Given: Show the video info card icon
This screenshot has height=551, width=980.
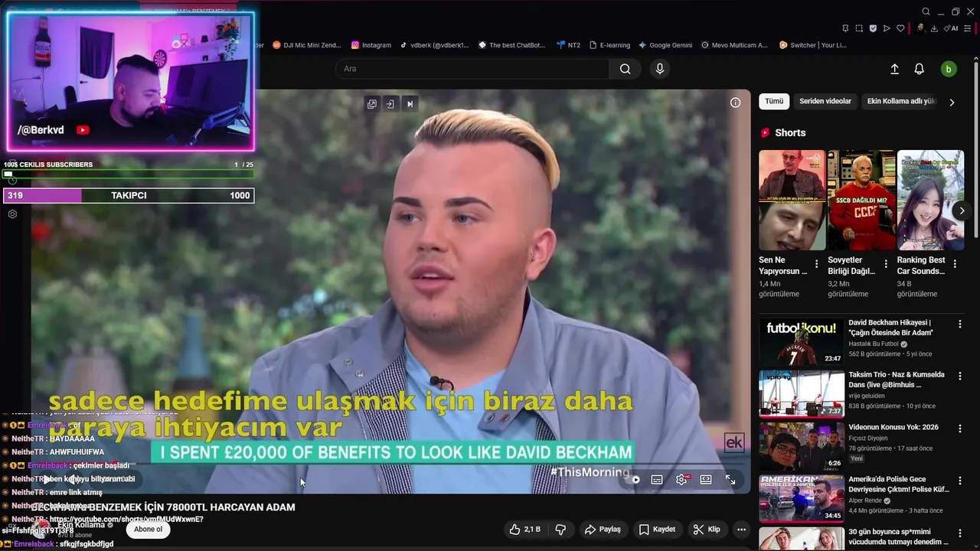Looking at the screenshot, I should tap(735, 103).
